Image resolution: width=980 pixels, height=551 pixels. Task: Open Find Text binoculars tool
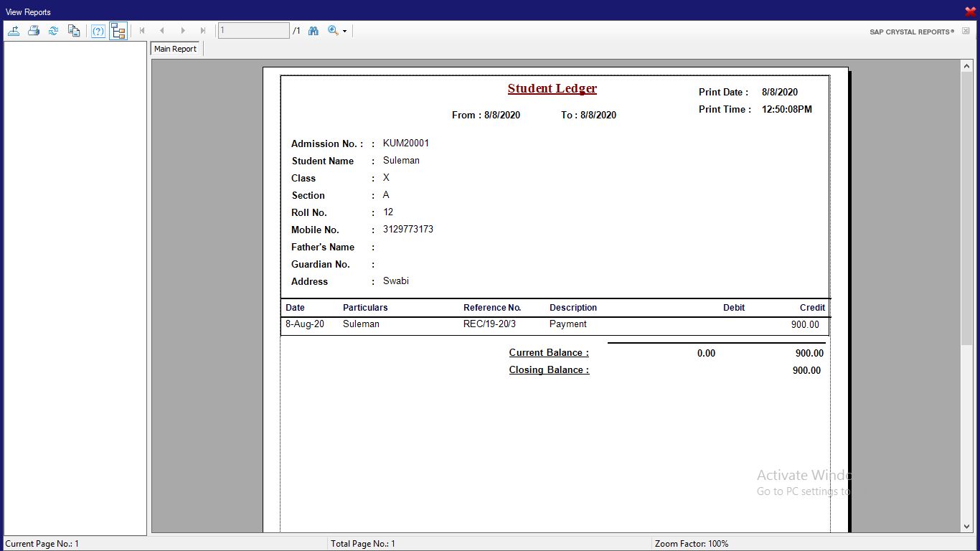coord(314,31)
